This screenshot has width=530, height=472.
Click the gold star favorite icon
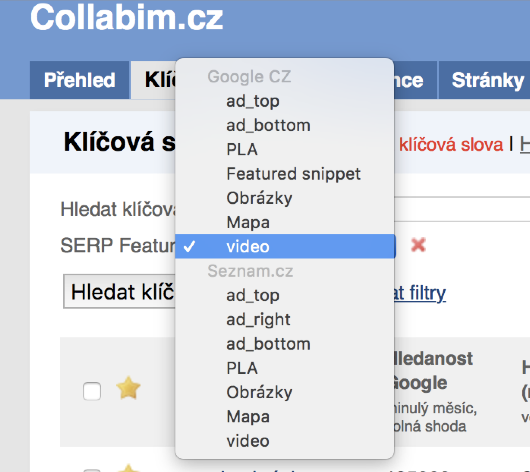[128, 387]
